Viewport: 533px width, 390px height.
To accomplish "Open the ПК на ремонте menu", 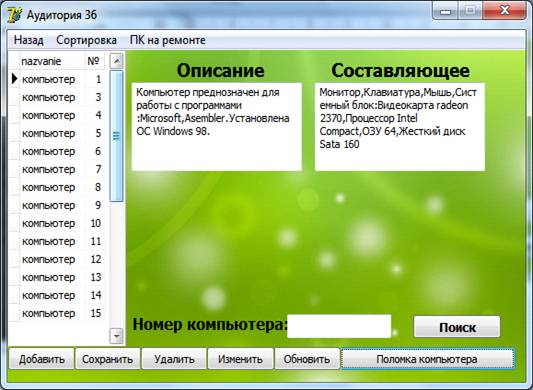I will point(168,40).
